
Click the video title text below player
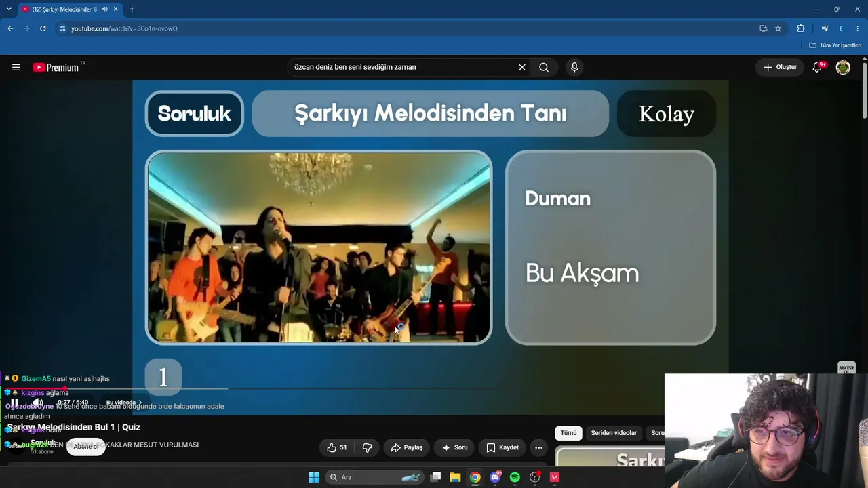[x=74, y=427]
